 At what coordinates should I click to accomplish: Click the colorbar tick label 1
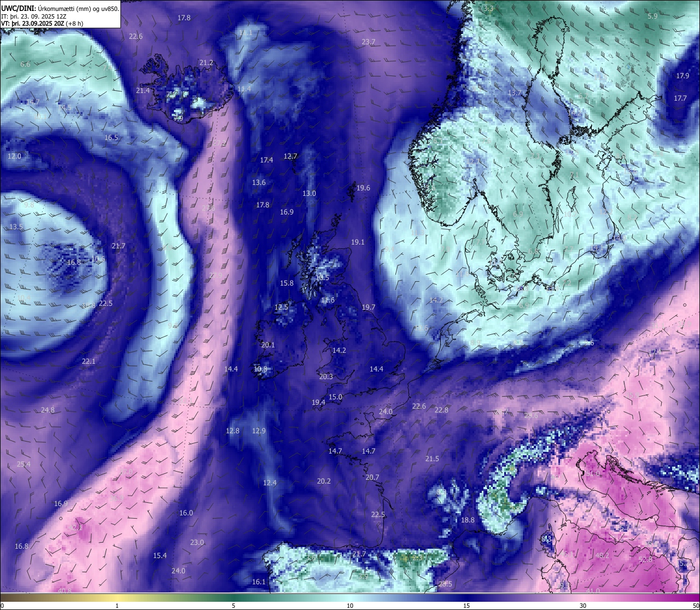117,606
